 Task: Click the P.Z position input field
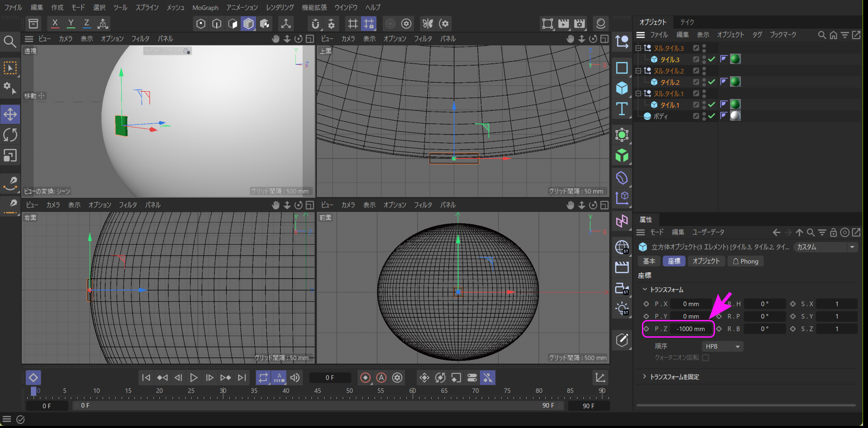tap(690, 329)
